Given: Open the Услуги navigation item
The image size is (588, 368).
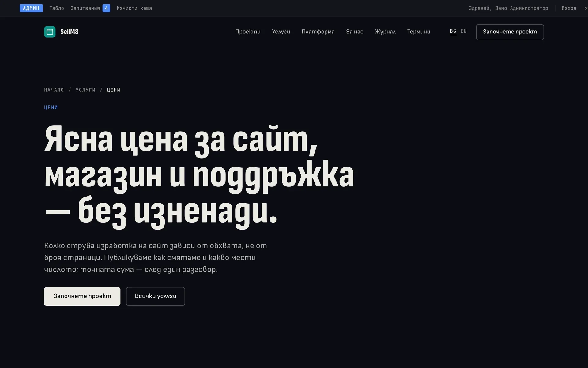Looking at the screenshot, I should [281, 32].
